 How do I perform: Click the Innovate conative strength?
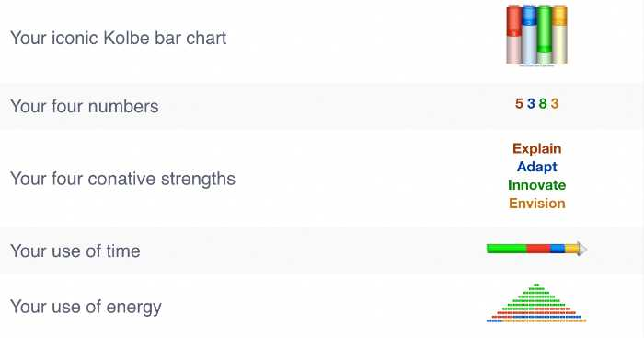(536, 185)
